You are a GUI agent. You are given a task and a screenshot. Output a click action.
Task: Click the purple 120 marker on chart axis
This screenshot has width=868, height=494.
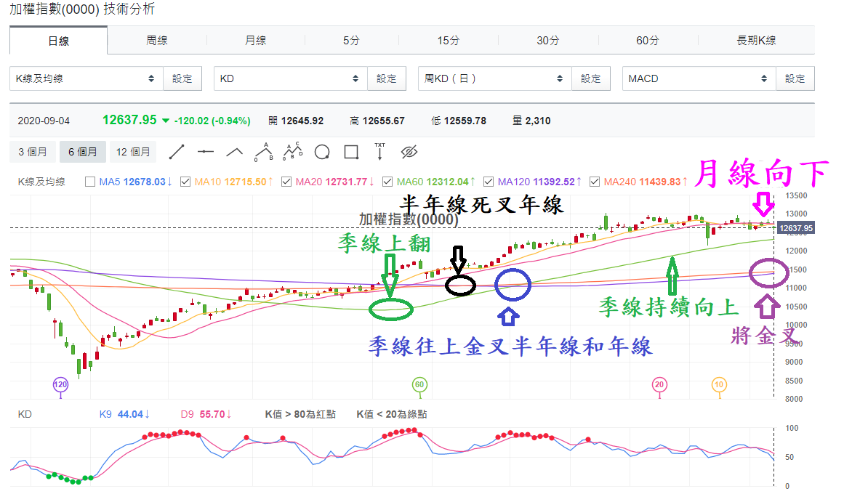click(60, 384)
